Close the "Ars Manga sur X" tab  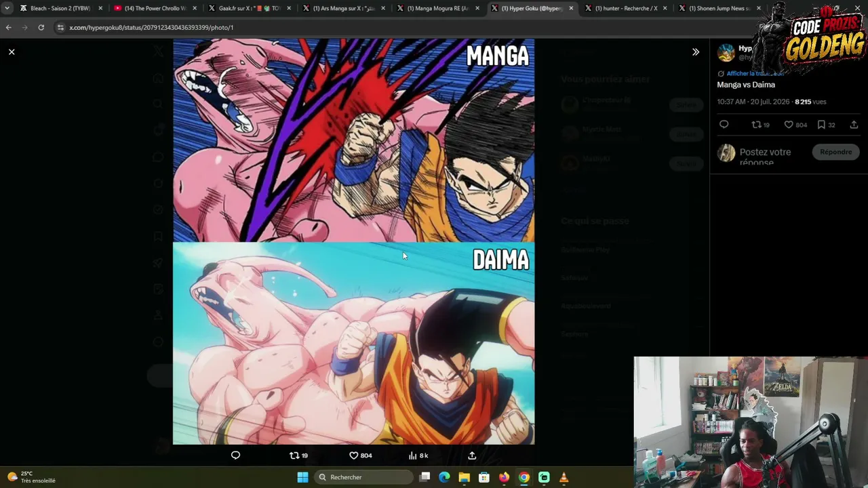pyautogui.click(x=383, y=8)
